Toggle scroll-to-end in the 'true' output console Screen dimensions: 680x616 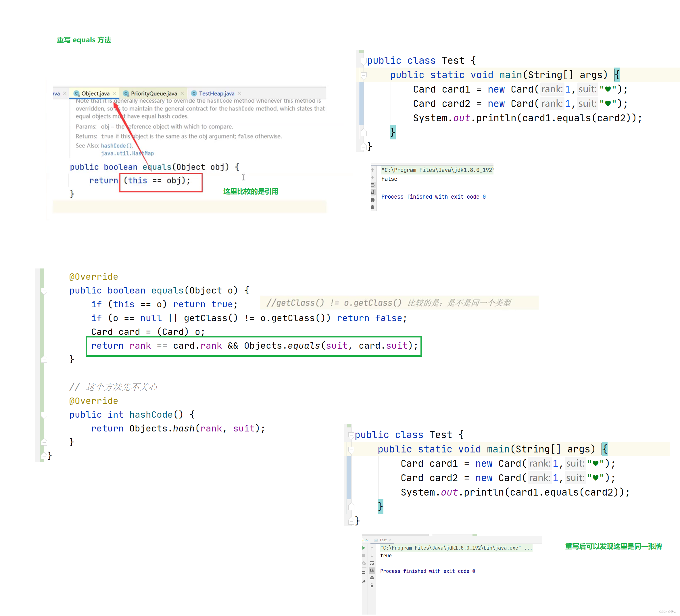pos(372,571)
